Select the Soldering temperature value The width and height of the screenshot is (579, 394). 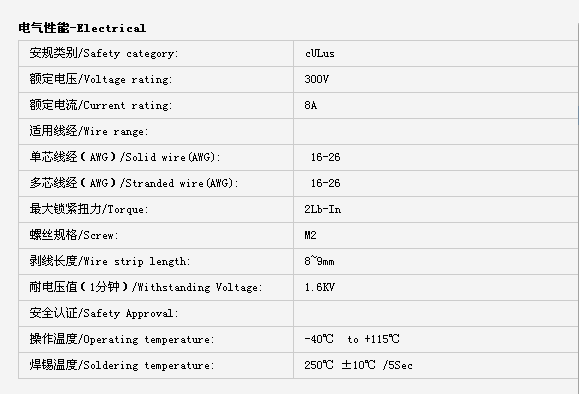pos(359,365)
